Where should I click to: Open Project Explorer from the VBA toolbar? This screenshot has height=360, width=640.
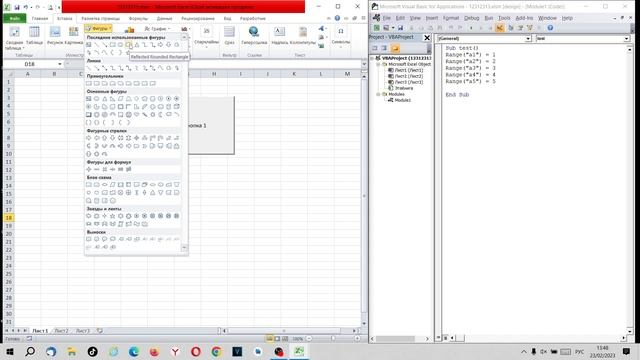[511, 28]
